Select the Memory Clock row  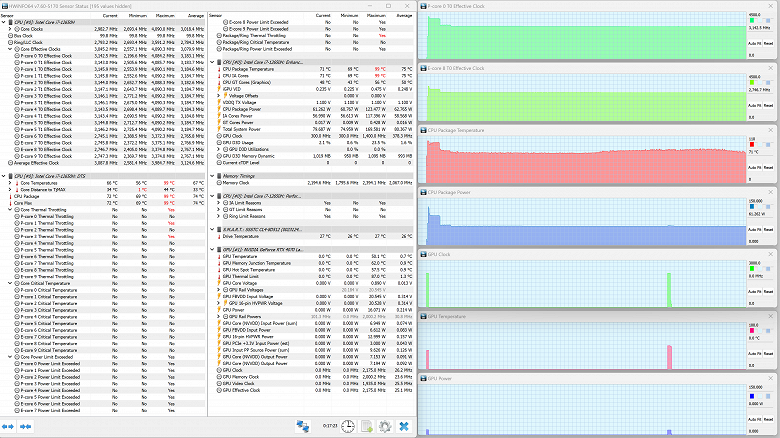click(311, 183)
